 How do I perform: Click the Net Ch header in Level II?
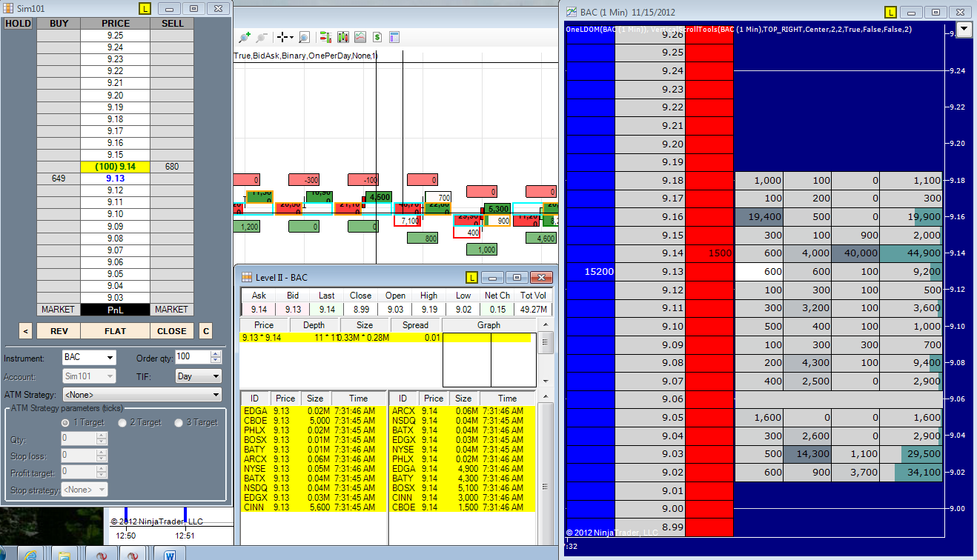pyautogui.click(x=497, y=296)
